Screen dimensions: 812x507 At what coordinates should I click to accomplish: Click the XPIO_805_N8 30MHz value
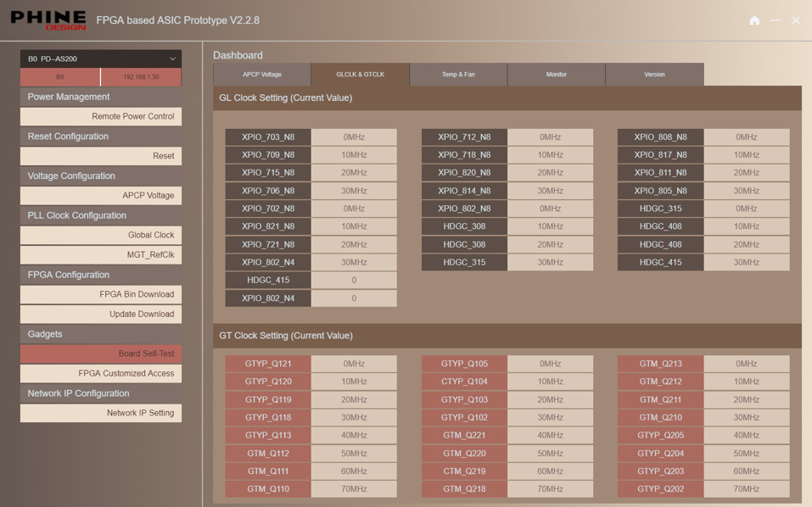[747, 191]
